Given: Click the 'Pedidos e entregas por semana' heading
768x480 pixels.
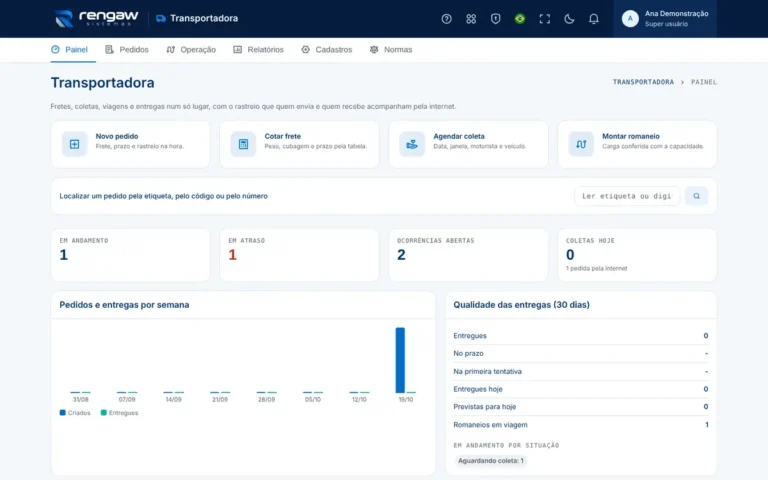Looking at the screenshot, I should (124, 305).
